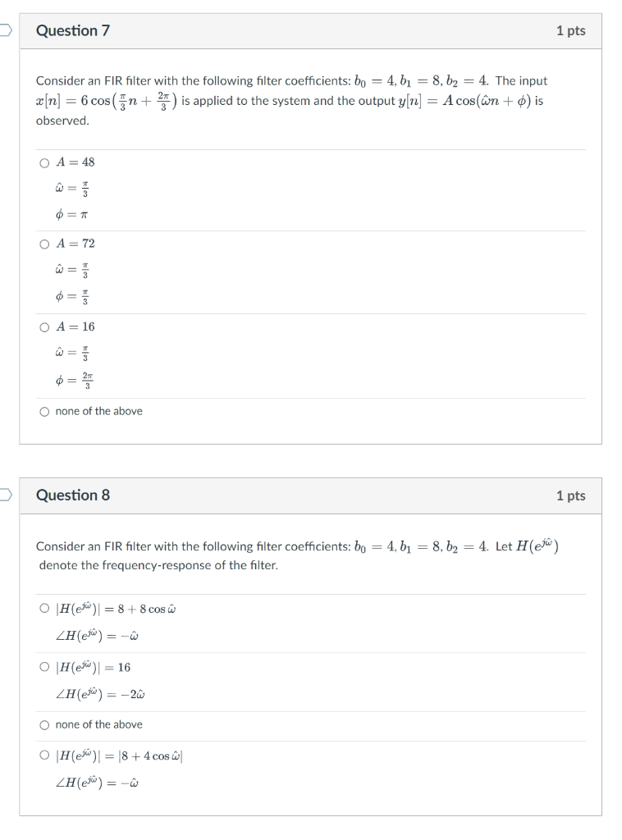Select the answer A = 48 in Question 7
Viewport: 622px width, 840px height.
tap(44, 162)
